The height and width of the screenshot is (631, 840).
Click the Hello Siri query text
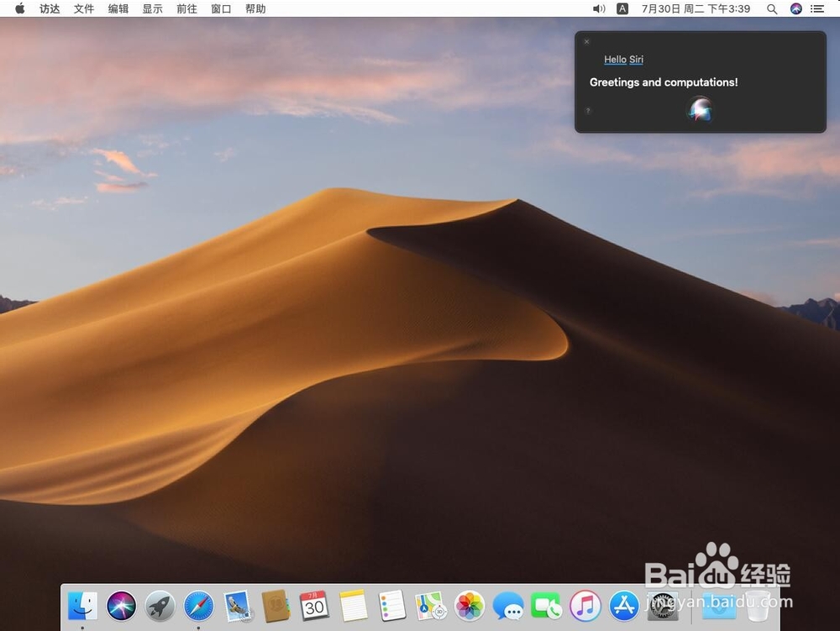(623, 60)
